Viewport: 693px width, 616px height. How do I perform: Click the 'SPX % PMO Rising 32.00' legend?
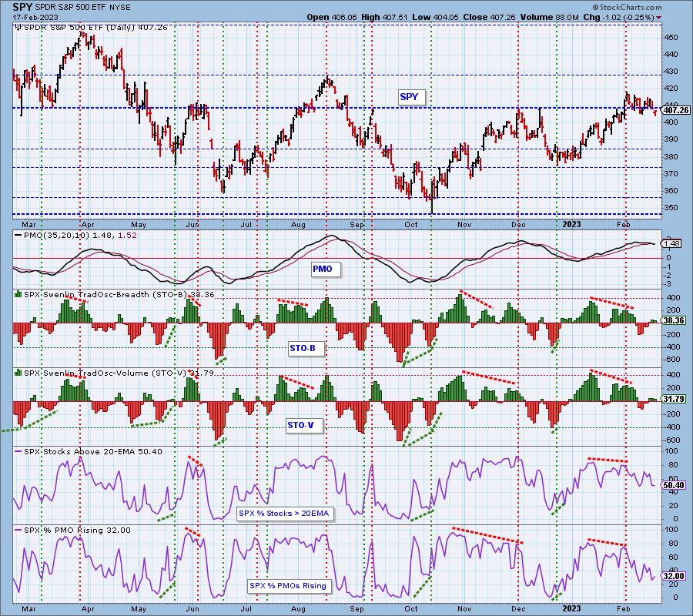(77, 531)
